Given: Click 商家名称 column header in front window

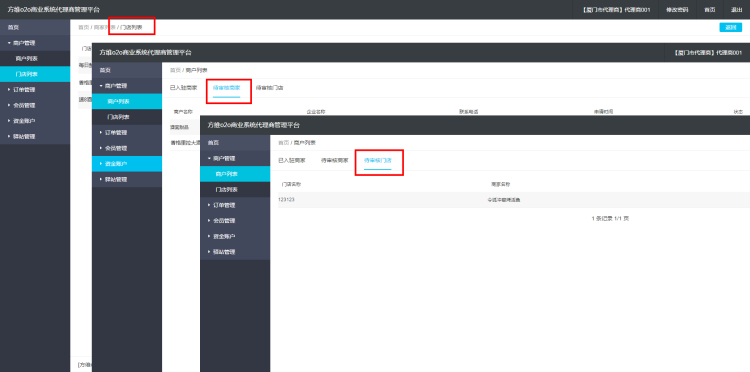Looking at the screenshot, I should click(501, 184).
